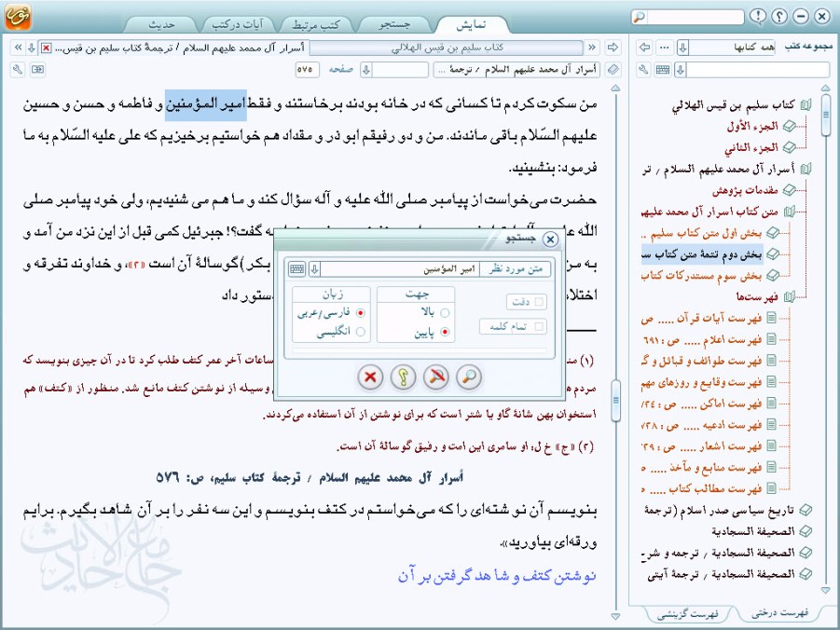
Task: Click the three dots button beside همه کتابها
Action: coord(665,48)
